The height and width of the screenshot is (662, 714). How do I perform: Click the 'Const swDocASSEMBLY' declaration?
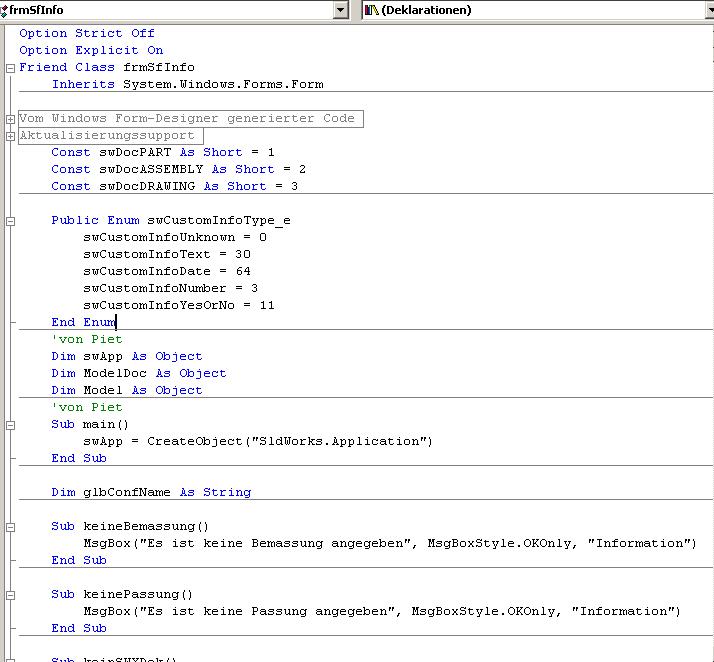point(178,169)
